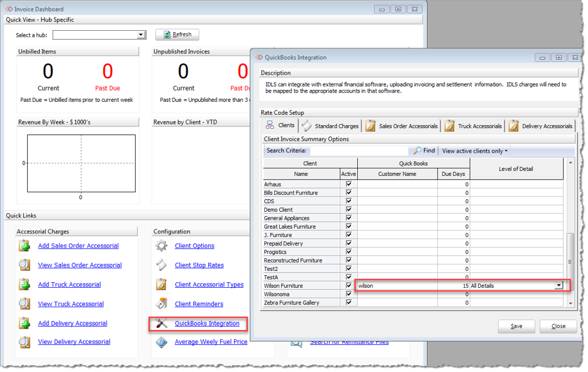Toggle Active checkbox for Zebra Furniture Gallery
Screen dimensions: 588x372
349,302
